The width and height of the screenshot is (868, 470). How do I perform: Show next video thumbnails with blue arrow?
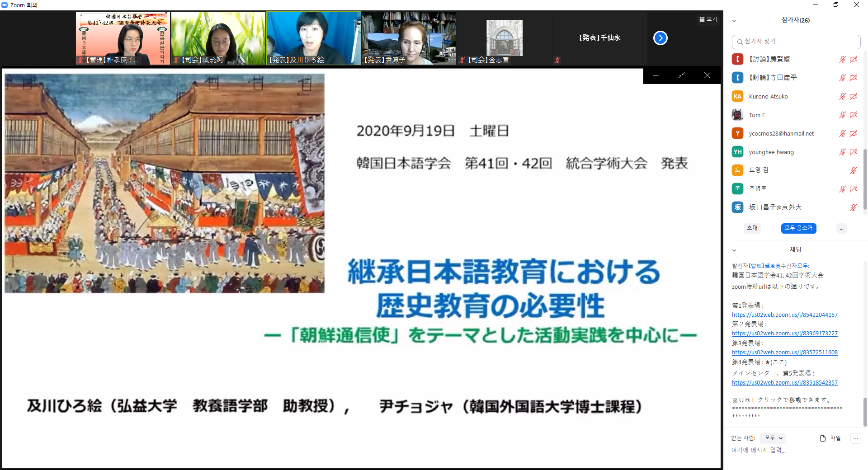pos(660,38)
